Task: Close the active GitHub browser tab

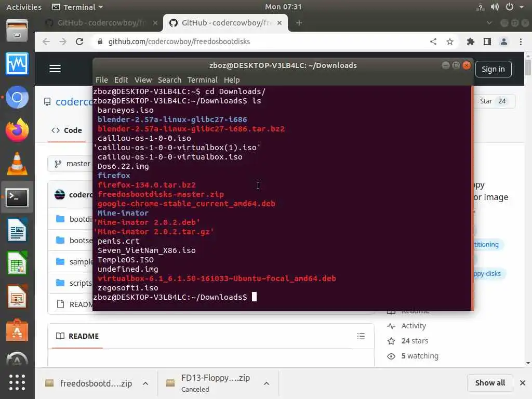Action: 279,23
